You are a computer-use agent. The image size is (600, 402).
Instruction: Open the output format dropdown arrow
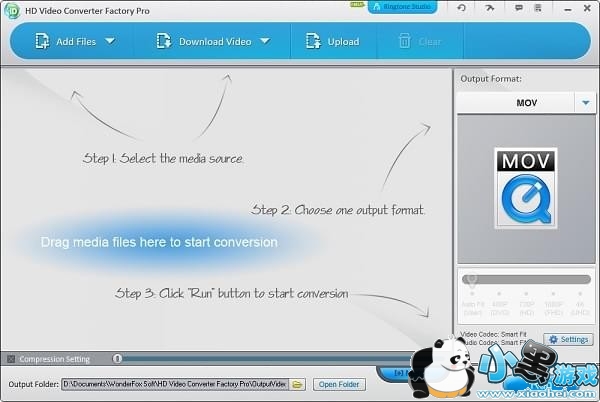click(585, 103)
